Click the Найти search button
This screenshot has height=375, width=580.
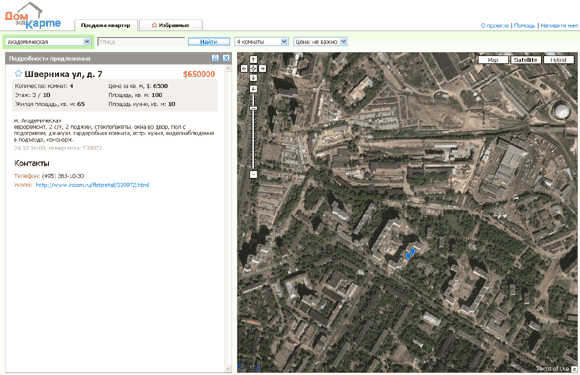(209, 42)
